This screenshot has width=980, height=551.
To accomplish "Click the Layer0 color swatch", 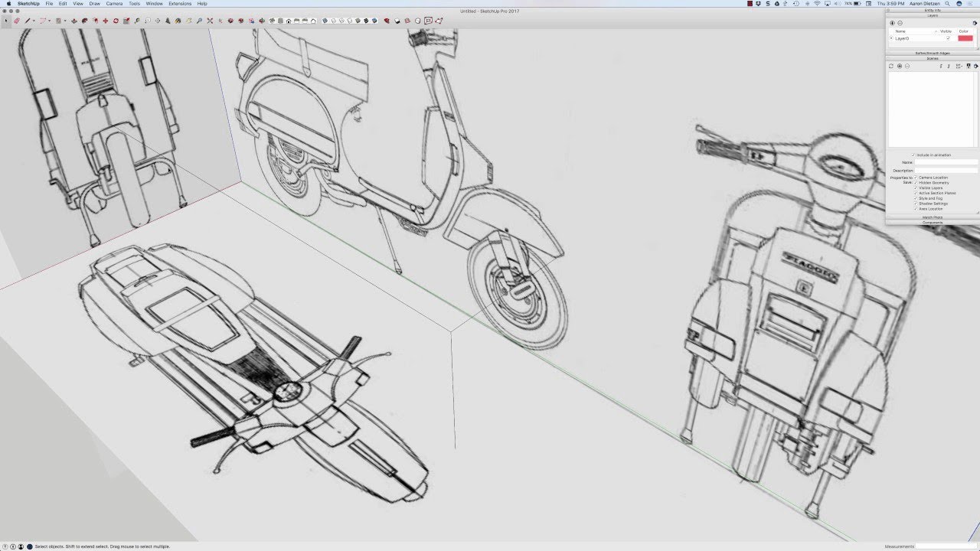I will tap(965, 38).
